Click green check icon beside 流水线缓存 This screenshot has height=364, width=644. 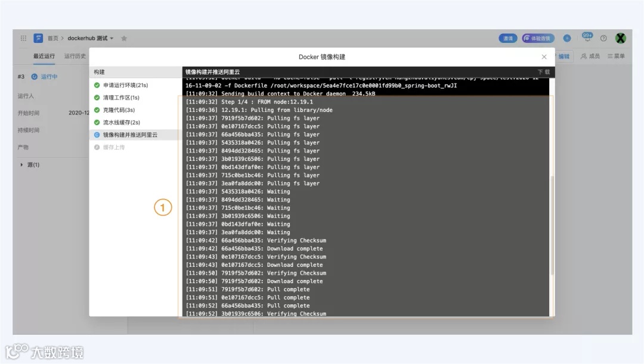click(97, 122)
